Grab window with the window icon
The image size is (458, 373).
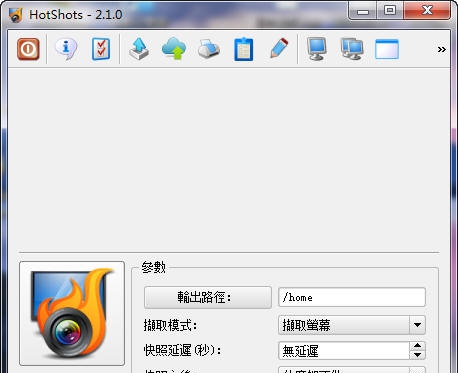tap(387, 49)
